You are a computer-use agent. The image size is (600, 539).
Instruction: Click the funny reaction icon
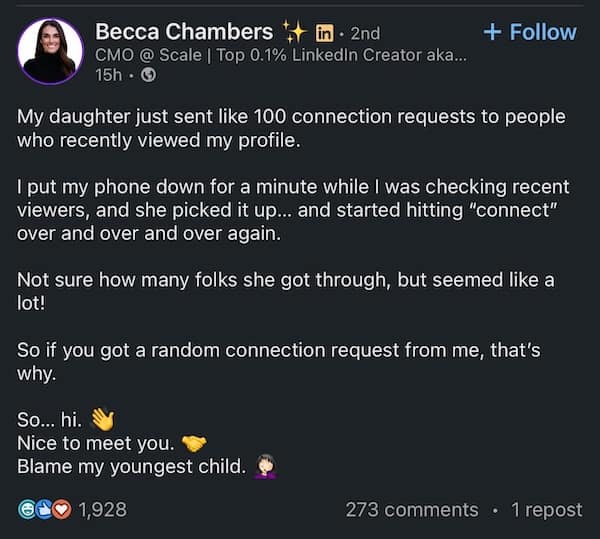click(x=28, y=510)
